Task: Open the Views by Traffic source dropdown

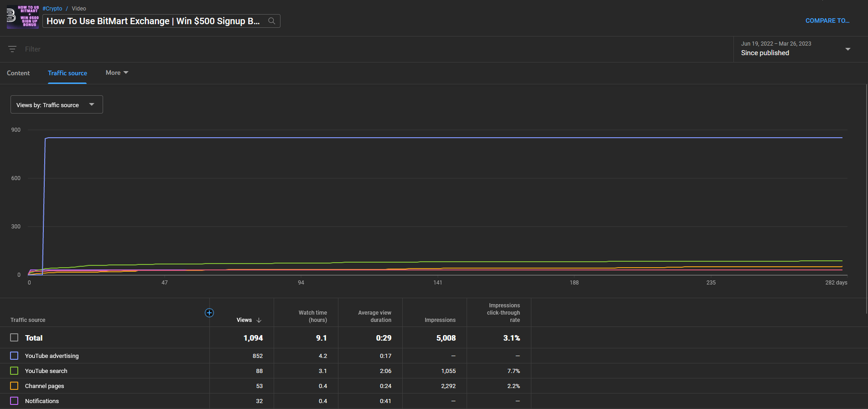Action: coord(57,104)
